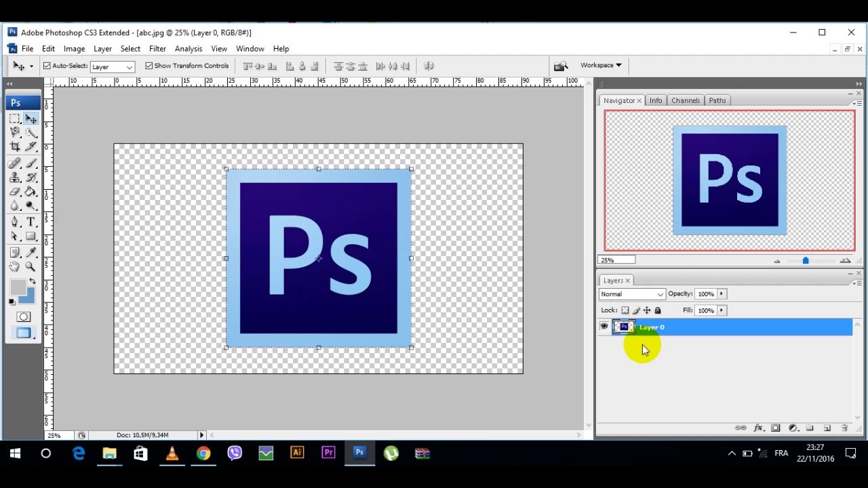Delete layer with trash icon
The width and height of the screenshot is (868, 488).
[844, 428]
